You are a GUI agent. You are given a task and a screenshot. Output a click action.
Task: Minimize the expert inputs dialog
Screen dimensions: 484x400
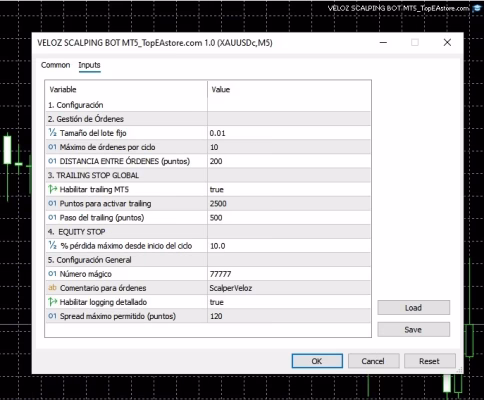pyautogui.click(x=383, y=42)
